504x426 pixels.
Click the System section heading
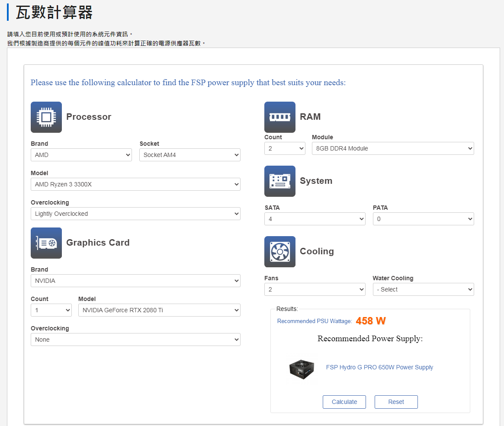click(x=316, y=181)
